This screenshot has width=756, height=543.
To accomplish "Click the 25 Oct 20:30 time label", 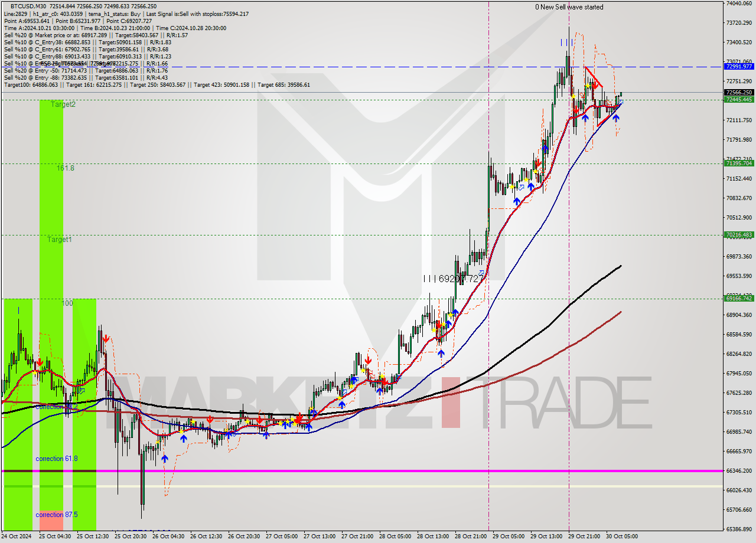I will tap(130, 537).
